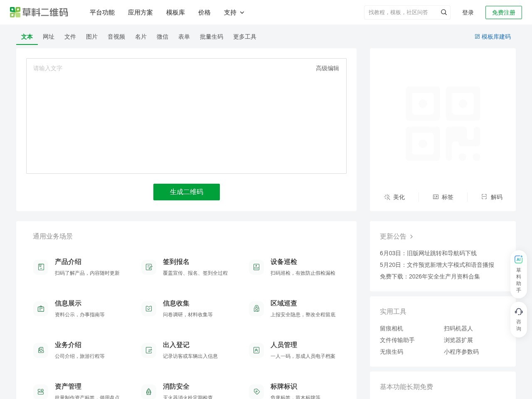Click the 生成二维码 button

[x=187, y=192]
